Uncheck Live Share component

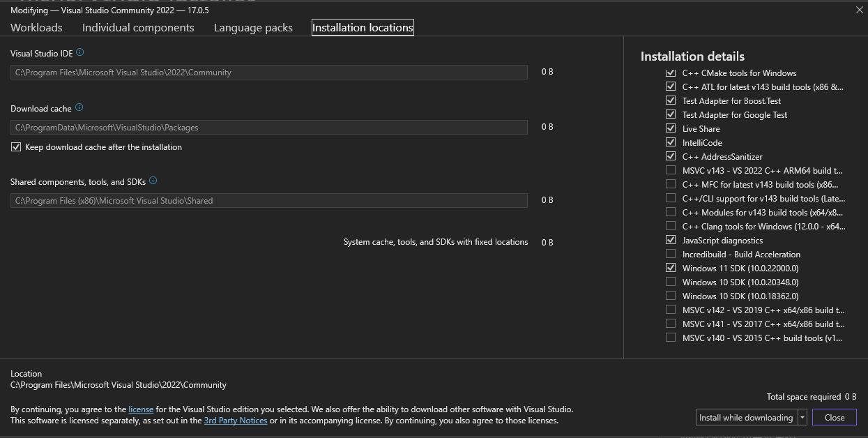(x=671, y=128)
